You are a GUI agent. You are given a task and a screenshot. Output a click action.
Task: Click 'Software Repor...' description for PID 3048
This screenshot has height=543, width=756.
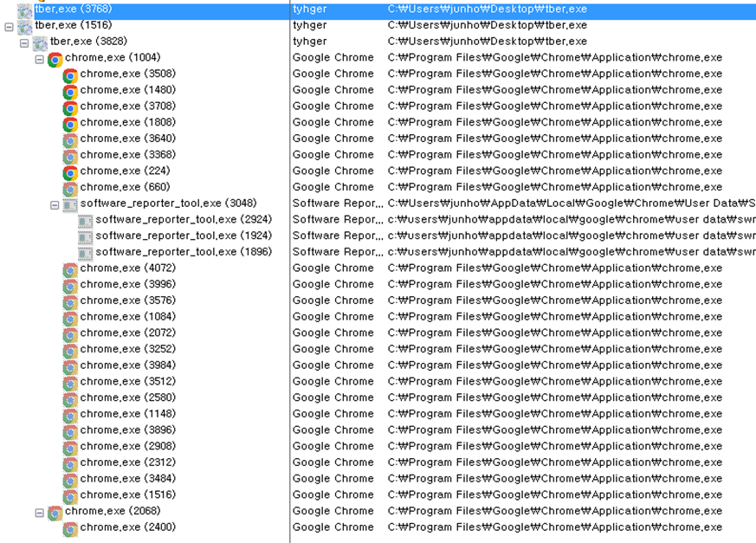click(338, 204)
